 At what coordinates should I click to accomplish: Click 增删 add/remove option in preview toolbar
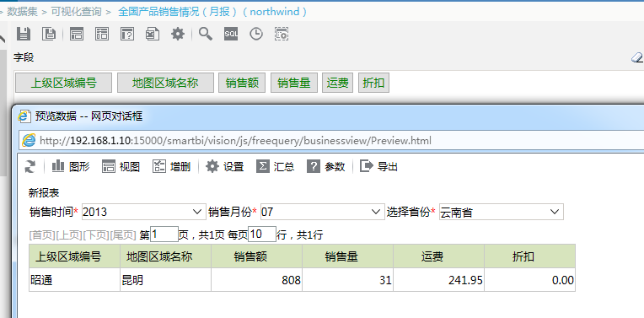coord(171,166)
